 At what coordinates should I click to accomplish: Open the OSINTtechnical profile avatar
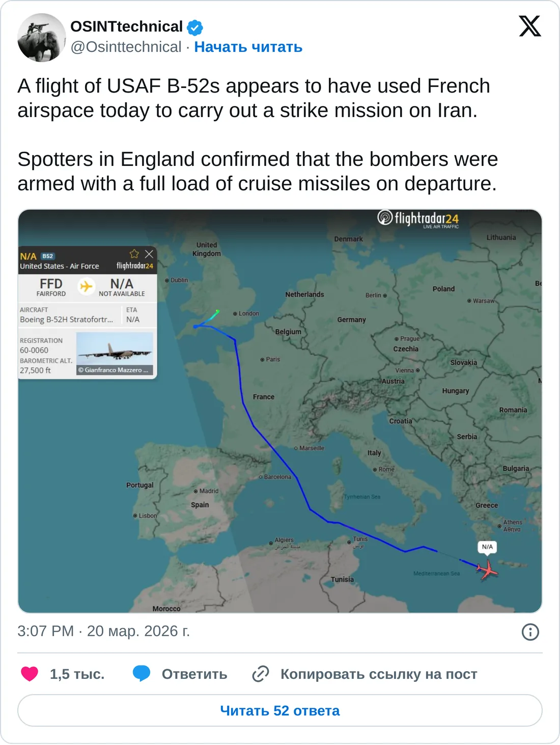(41, 38)
